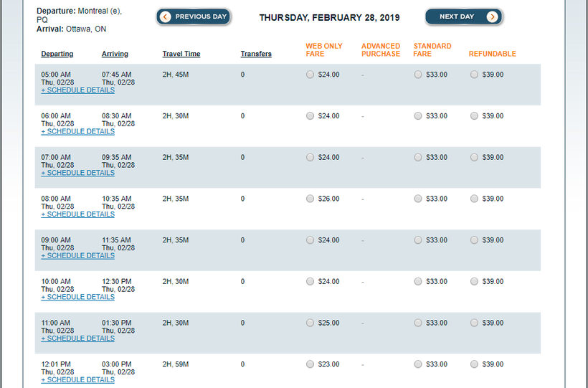Select standard fare for 09:00 AM departure
The width and height of the screenshot is (588, 388).
click(x=418, y=240)
